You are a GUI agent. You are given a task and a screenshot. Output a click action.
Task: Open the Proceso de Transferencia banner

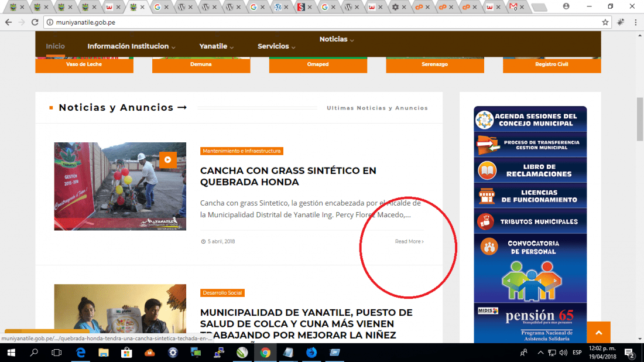[x=530, y=145]
